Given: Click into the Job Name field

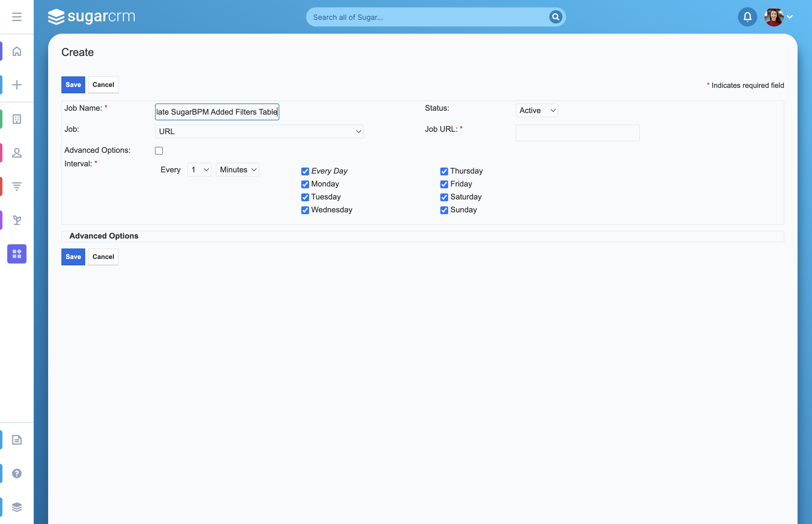Looking at the screenshot, I should pos(217,112).
